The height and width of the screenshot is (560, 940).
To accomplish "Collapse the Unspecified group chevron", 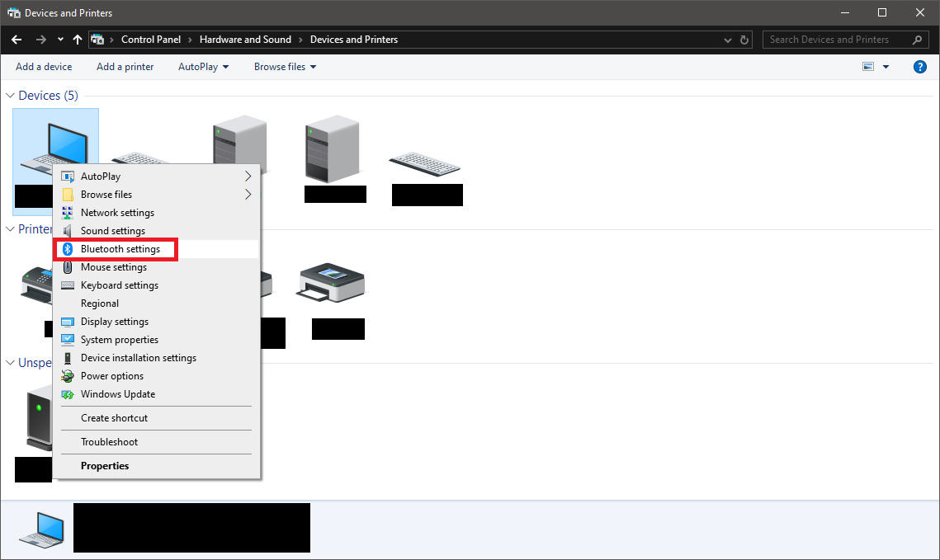I will point(10,362).
